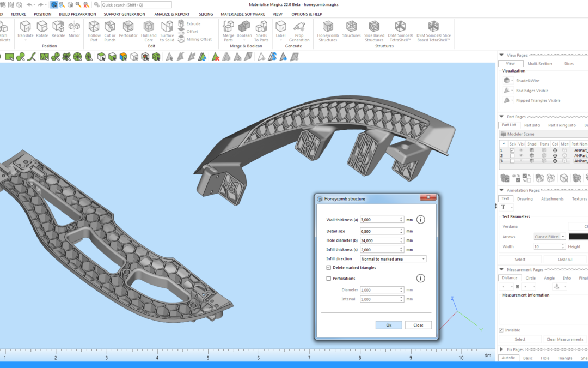Select the Rotate tool
The height and width of the screenshot is (368, 588).
[42, 29]
